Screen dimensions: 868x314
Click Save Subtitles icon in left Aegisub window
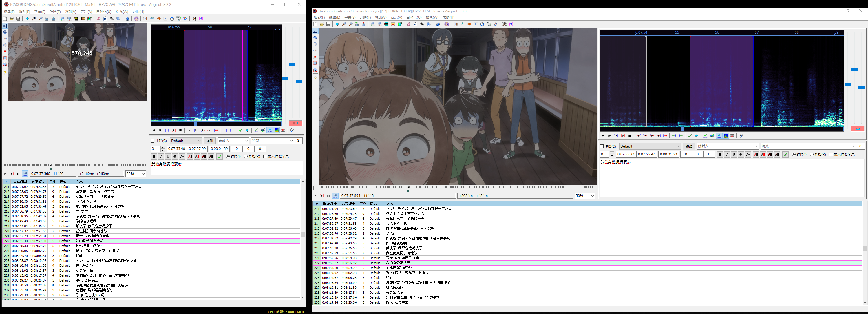(x=18, y=19)
